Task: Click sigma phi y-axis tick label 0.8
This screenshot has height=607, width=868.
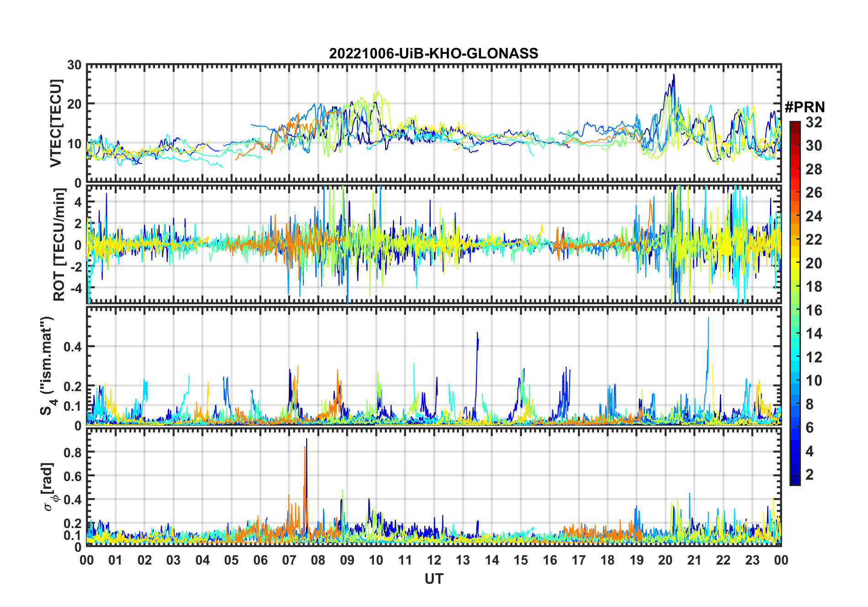Action: coord(73,452)
